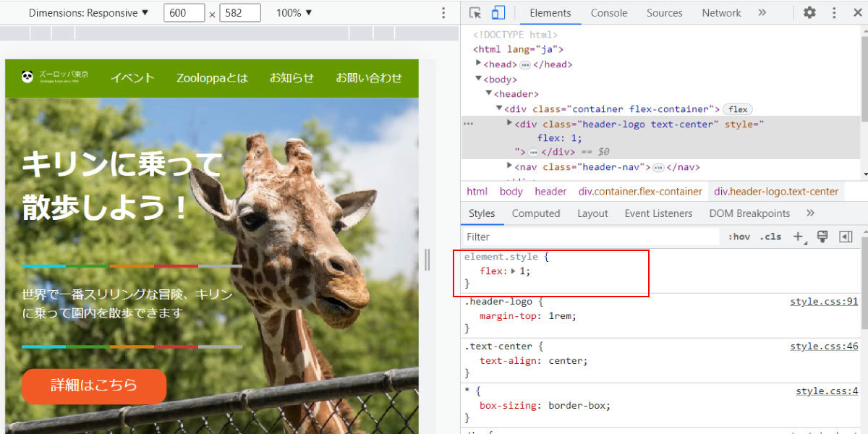Click イベント nav link
This screenshot has width=868, height=434.
[x=132, y=78]
